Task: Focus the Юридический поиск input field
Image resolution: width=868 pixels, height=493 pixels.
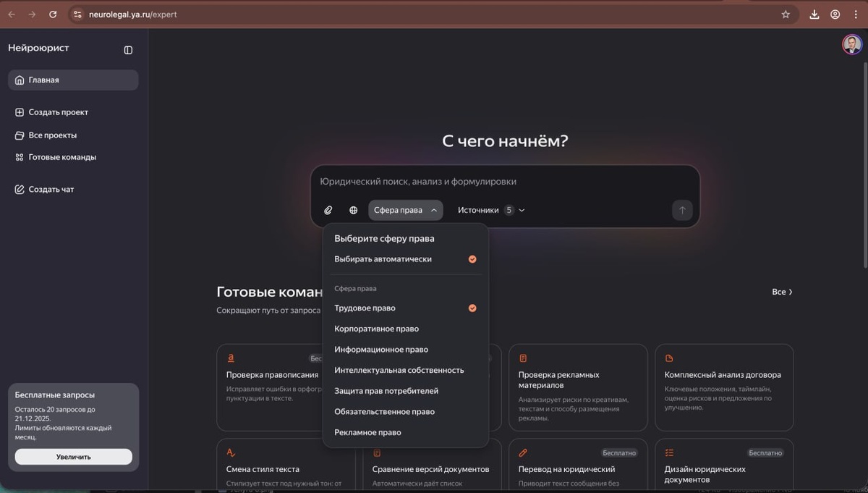Action: click(505, 182)
